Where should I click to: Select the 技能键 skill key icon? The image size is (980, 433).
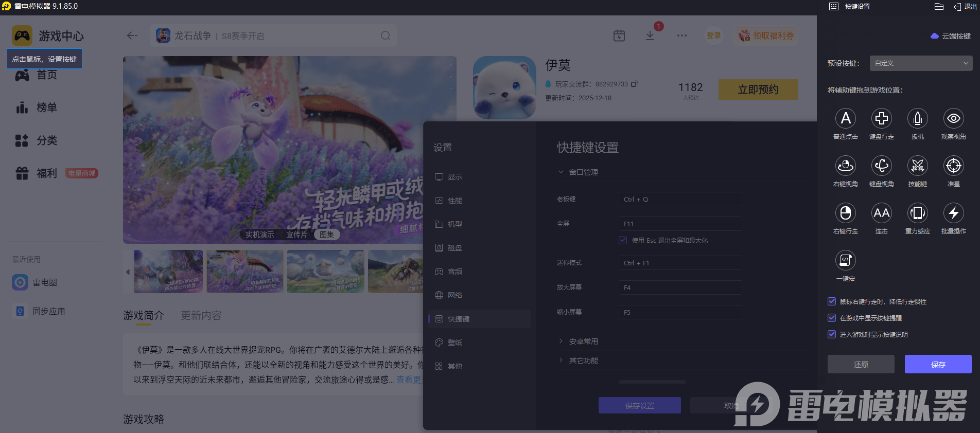(917, 166)
